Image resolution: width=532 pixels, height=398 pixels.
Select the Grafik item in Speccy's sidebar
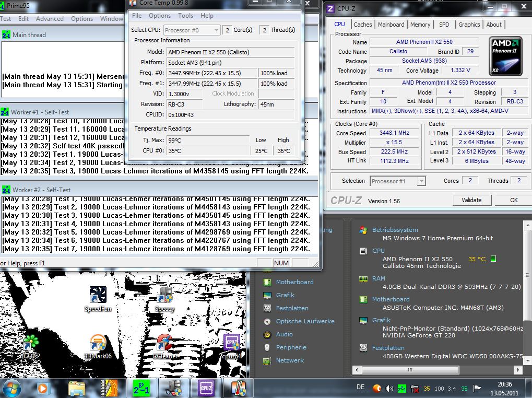click(285, 295)
